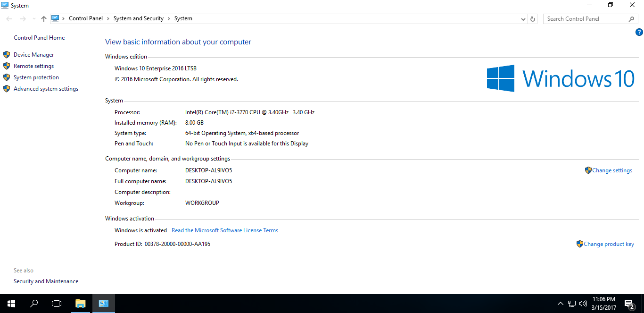Click Windows 10 Enterprise 2016 LTSB text

tap(156, 68)
